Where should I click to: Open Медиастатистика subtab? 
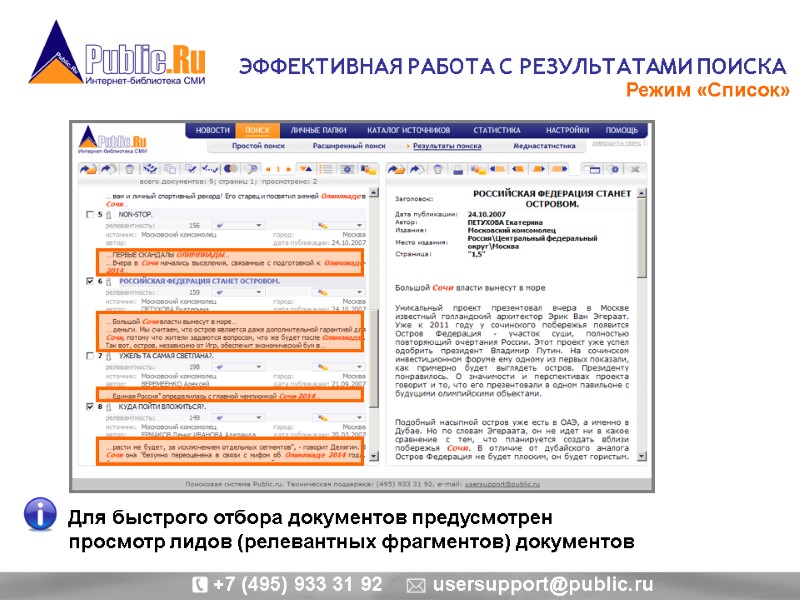(x=544, y=146)
